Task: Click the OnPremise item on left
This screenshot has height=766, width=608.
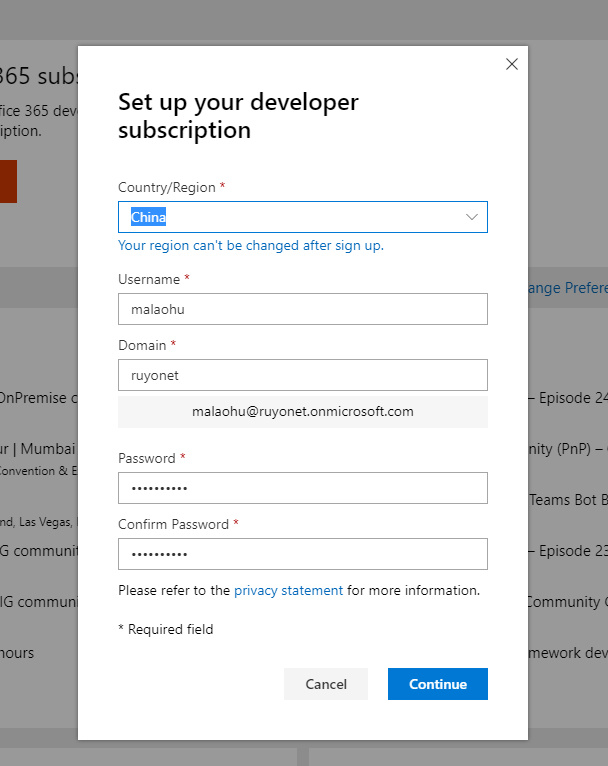Action: [38, 398]
